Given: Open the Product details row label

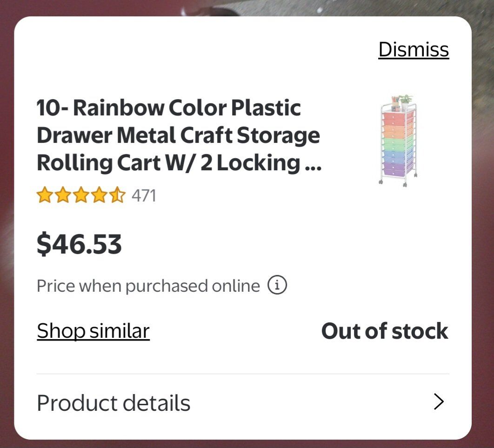Looking at the screenshot, I should point(113,403).
